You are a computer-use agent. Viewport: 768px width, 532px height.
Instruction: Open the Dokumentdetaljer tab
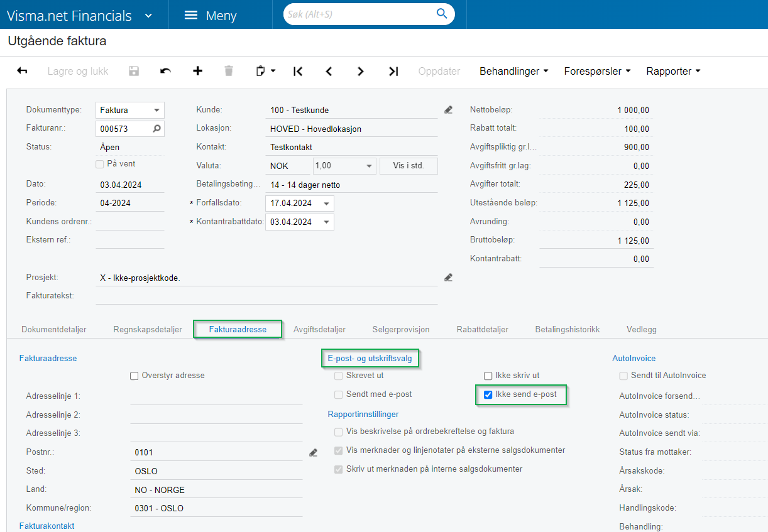pos(54,329)
